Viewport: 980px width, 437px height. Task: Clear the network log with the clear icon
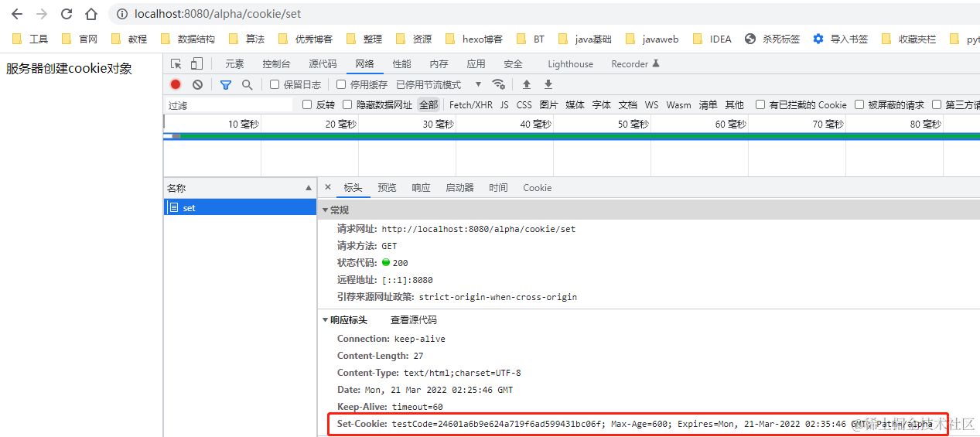point(197,84)
